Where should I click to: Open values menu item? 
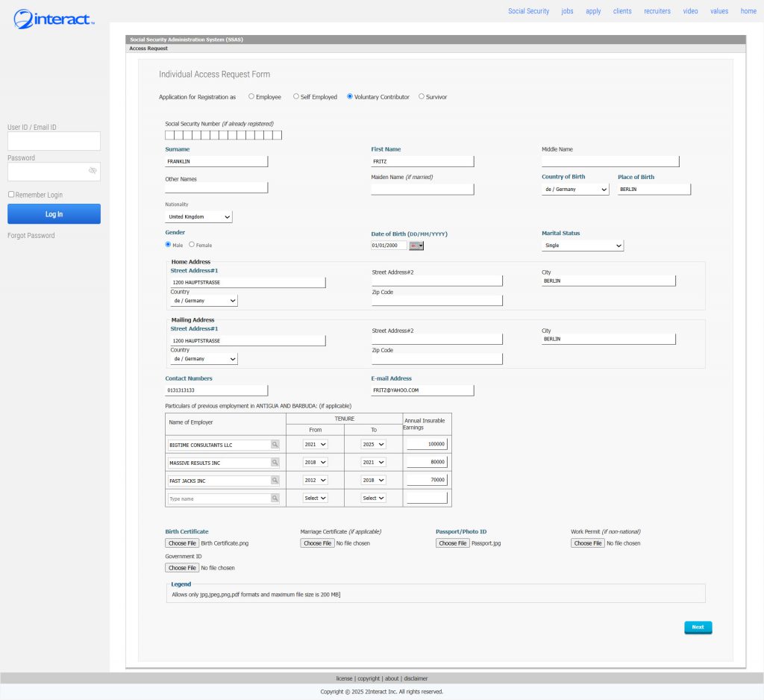(719, 11)
